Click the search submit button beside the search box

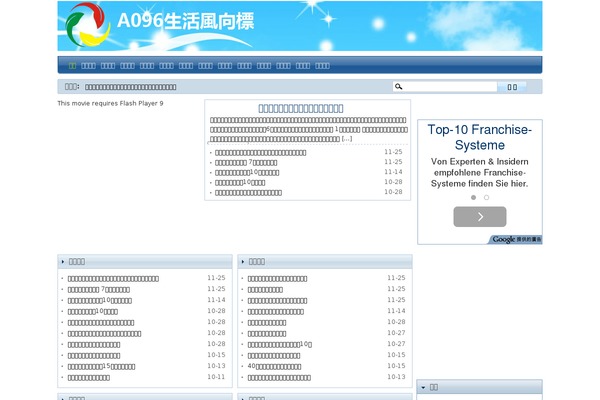512,87
